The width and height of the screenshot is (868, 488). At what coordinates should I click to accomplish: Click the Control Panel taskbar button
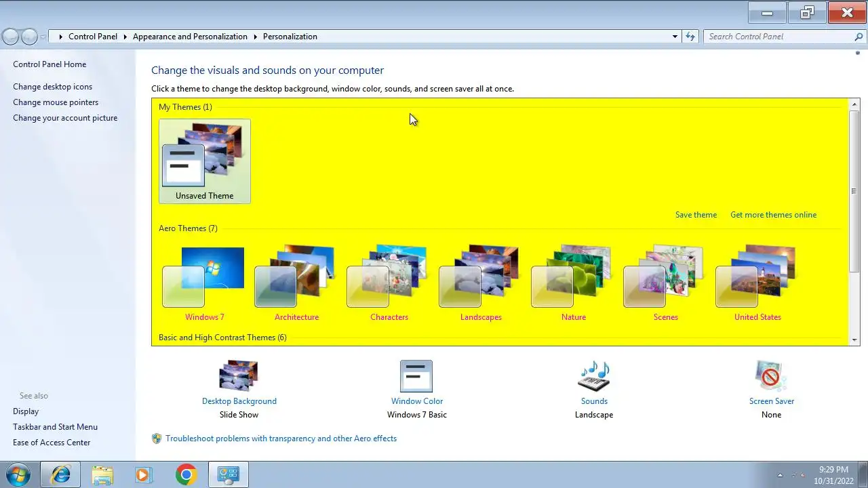pos(228,474)
